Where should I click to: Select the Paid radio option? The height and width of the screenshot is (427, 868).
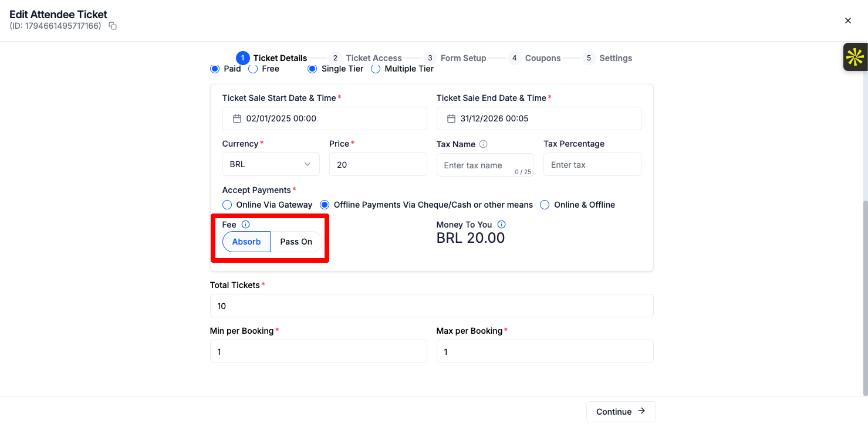(x=215, y=69)
